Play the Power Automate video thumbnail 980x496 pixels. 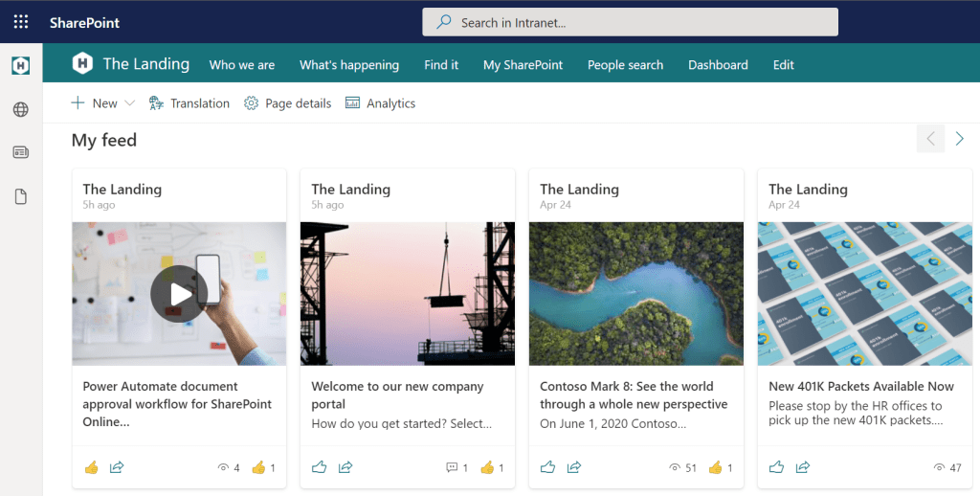coord(179,294)
